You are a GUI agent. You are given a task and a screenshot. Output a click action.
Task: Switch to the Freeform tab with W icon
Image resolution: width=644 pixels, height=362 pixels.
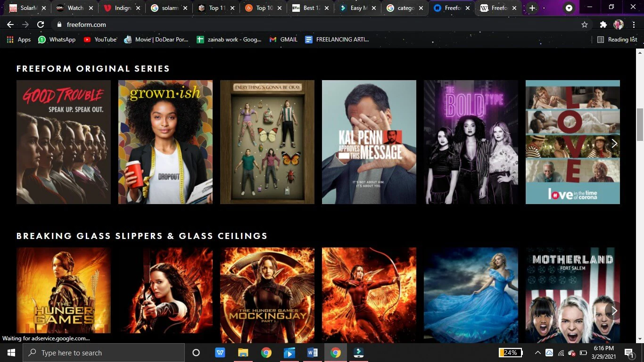(x=499, y=8)
